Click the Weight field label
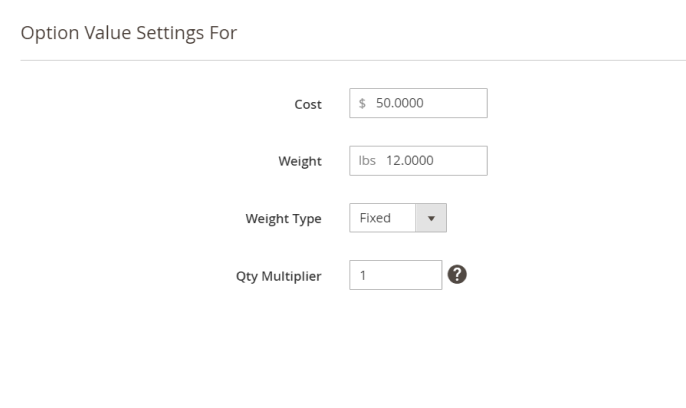The image size is (686, 408). (x=299, y=162)
